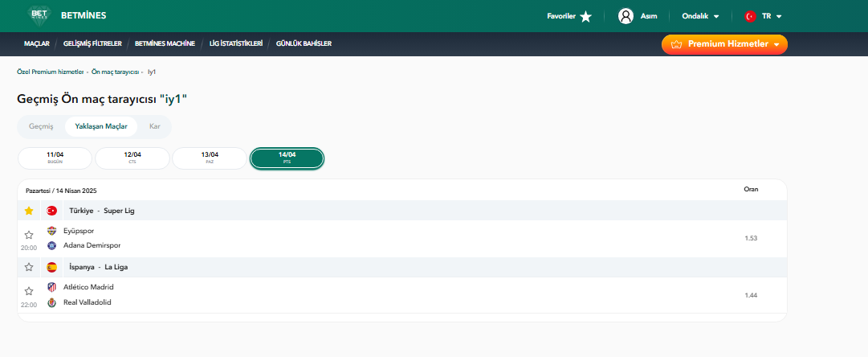This screenshot has height=357, width=868.
Task: Click the Atlético Madrid team crest
Action: (x=51, y=288)
